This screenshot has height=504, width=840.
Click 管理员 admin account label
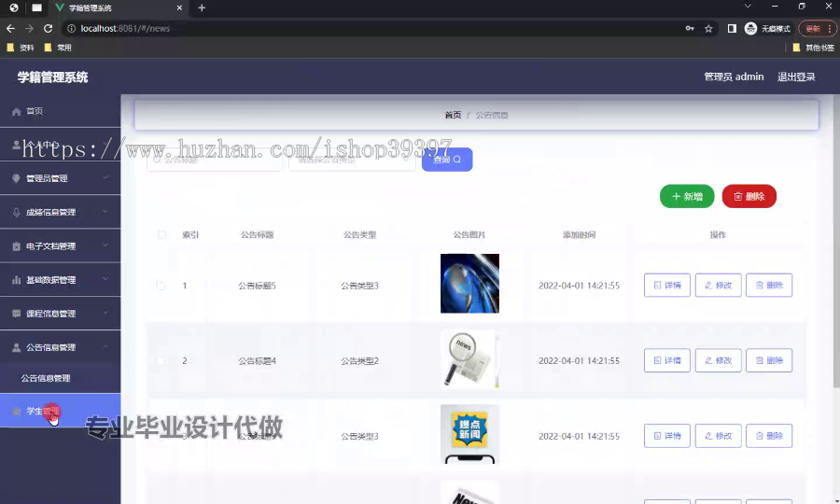(734, 77)
